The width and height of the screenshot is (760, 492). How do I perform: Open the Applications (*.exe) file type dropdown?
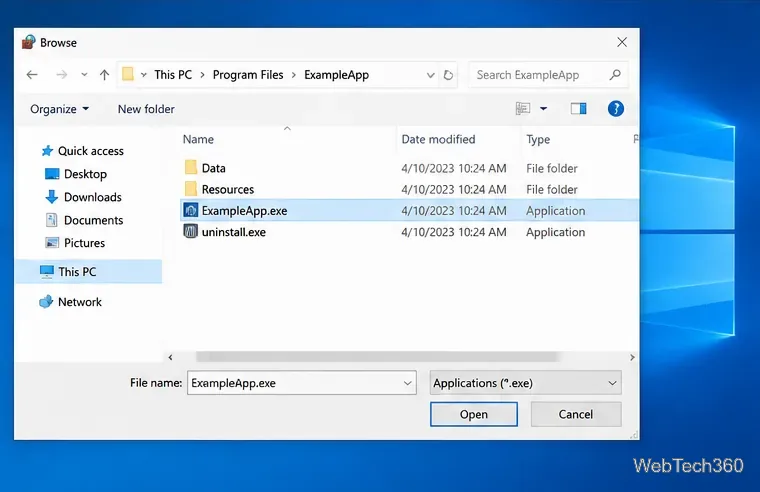[525, 383]
